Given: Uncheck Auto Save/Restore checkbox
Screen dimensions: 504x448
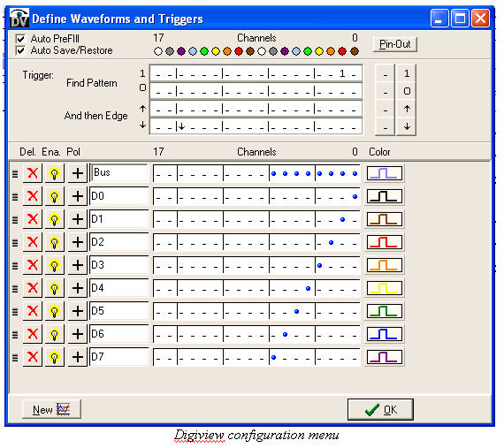Looking at the screenshot, I should [x=20, y=50].
